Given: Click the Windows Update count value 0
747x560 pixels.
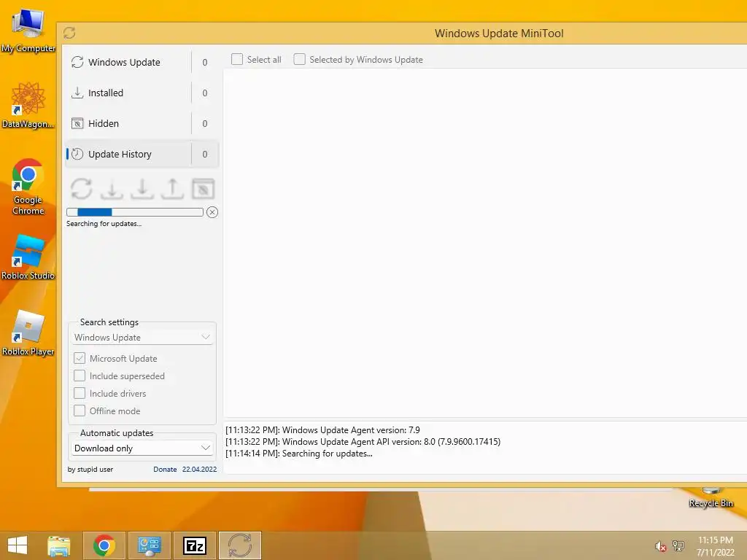Looking at the screenshot, I should pyautogui.click(x=205, y=63).
